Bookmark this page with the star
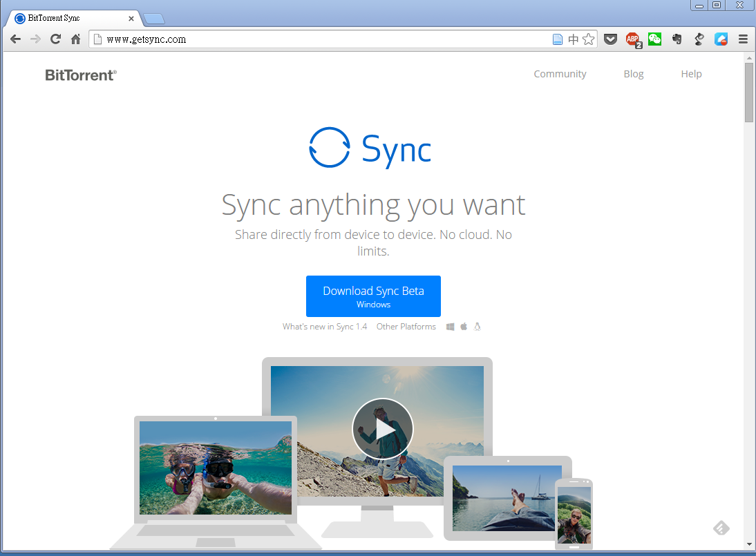The width and height of the screenshot is (756, 556). tap(589, 39)
